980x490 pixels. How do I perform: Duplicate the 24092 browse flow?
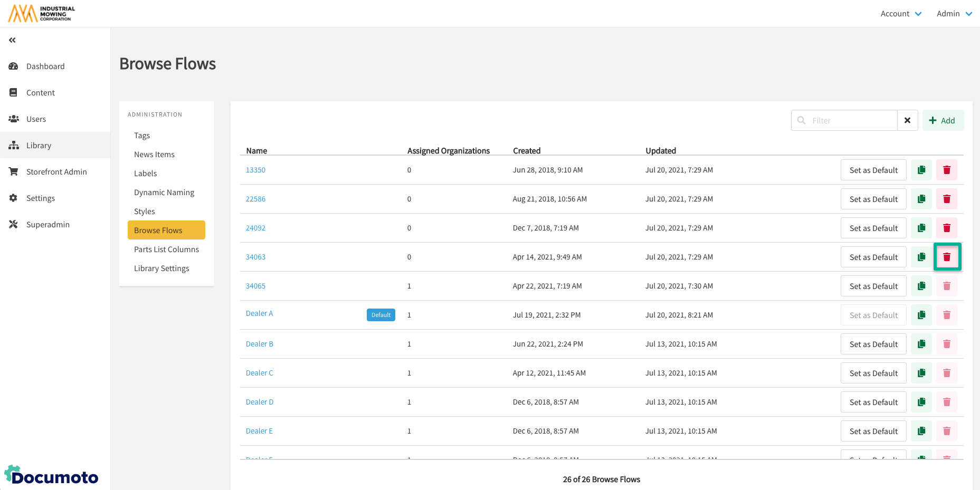[x=921, y=228]
